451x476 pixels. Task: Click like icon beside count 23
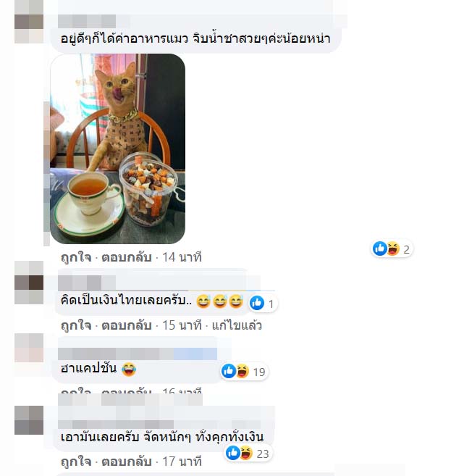(x=233, y=453)
